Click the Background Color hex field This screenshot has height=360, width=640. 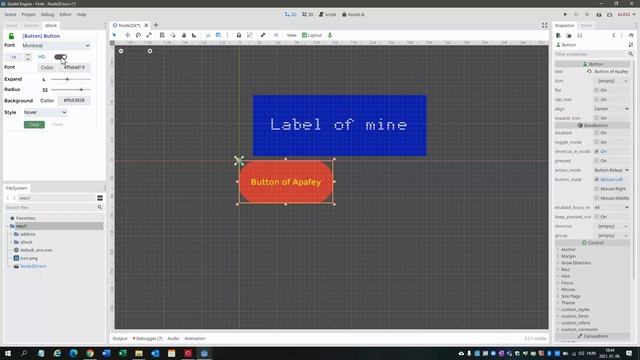tap(74, 100)
